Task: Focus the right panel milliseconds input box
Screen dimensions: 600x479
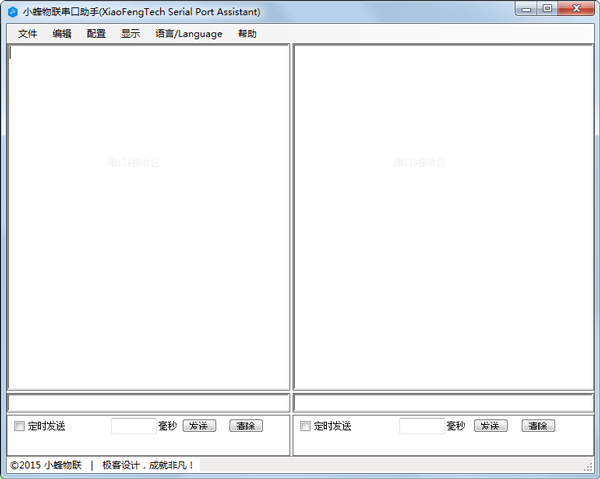Action: 421,426
